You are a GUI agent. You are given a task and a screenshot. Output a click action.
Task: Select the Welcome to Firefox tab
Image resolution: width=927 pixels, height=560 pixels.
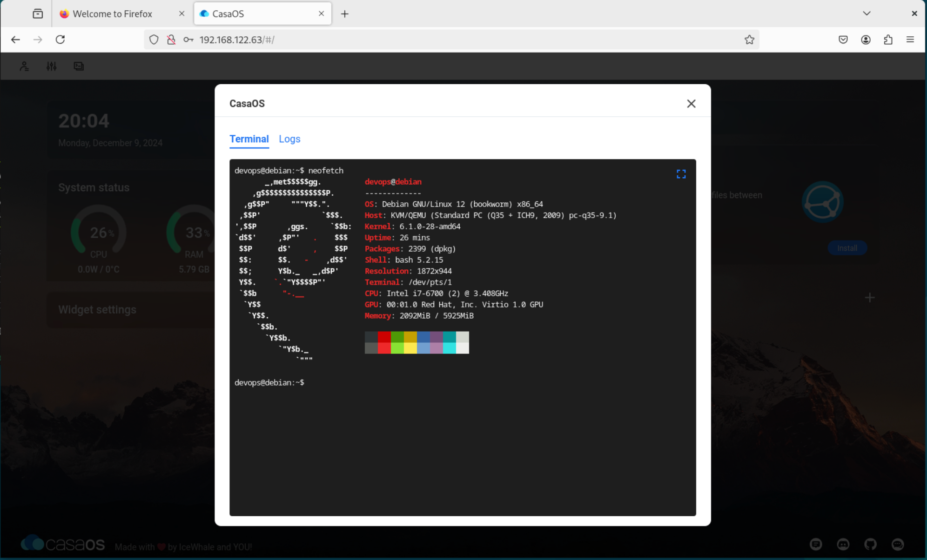[x=112, y=13]
